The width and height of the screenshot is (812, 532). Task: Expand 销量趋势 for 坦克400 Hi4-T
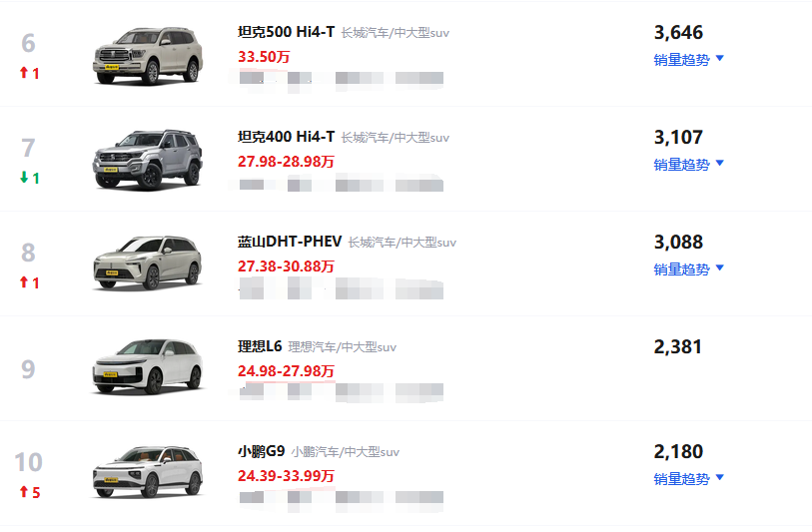[x=688, y=165]
